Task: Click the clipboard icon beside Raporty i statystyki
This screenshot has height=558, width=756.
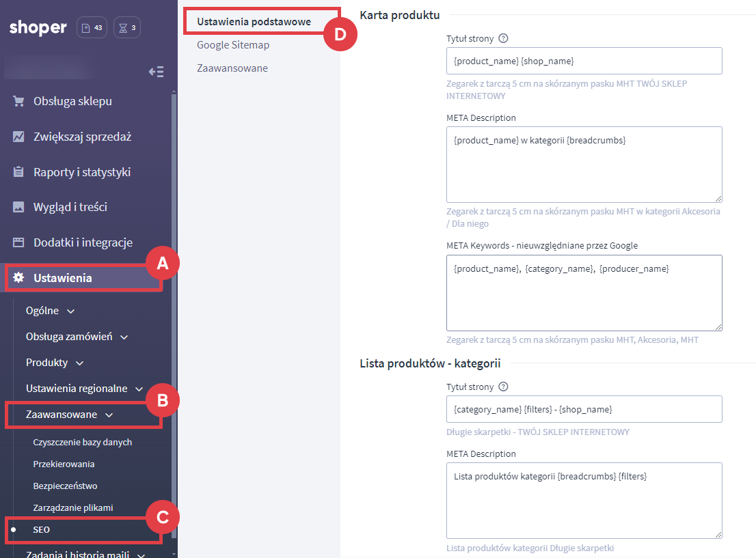Action: [18, 172]
